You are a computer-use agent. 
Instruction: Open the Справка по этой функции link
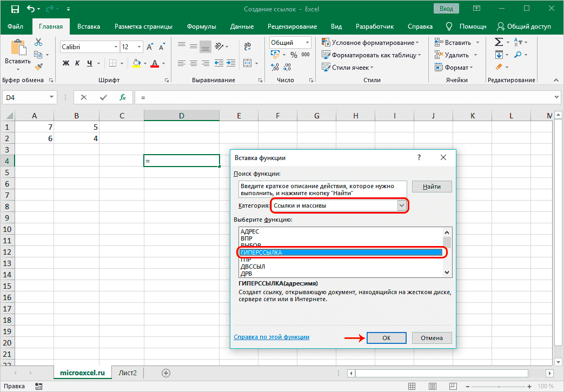(271, 337)
